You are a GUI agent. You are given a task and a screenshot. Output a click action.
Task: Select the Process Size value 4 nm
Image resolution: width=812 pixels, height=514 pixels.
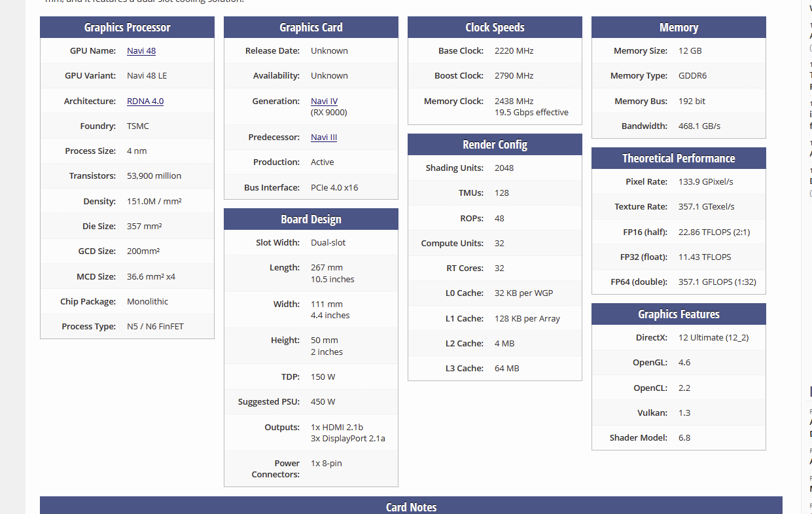coord(137,151)
